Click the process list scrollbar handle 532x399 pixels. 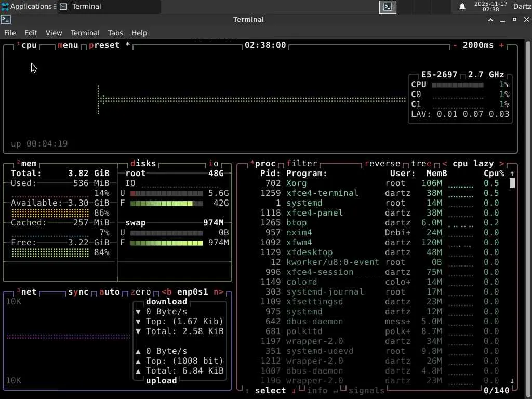pyautogui.click(x=512, y=183)
